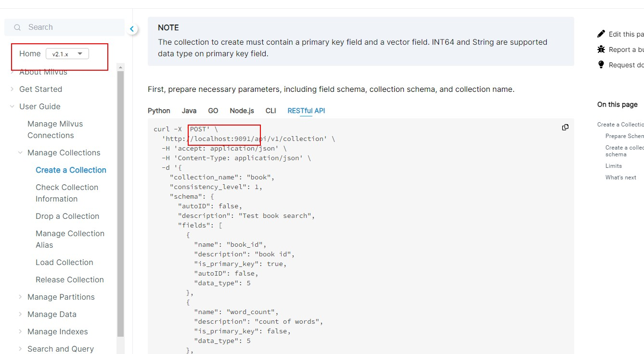Screen dimensions: 644x354
Task: Switch to the Python tab
Action: [x=159, y=111]
